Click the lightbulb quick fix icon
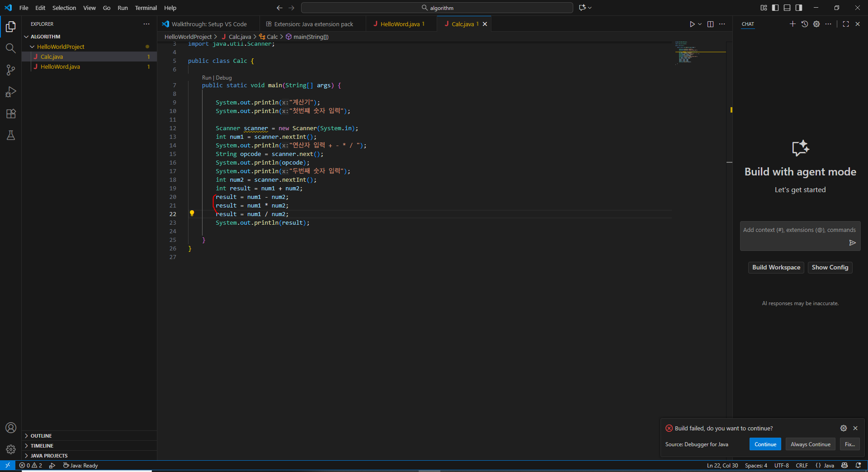This screenshot has width=868, height=472. click(x=192, y=213)
